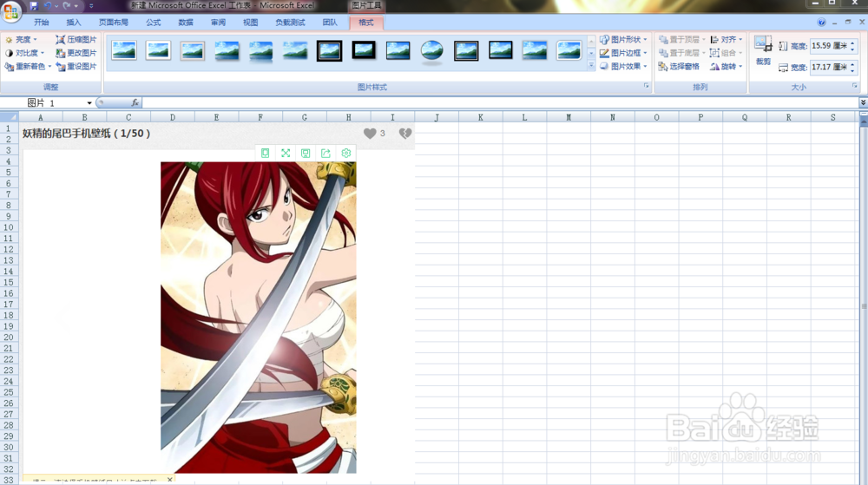Image resolution: width=868 pixels, height=485 pixels.
Task: Open the 视图 tab
Action: click(x=250, y=23)
